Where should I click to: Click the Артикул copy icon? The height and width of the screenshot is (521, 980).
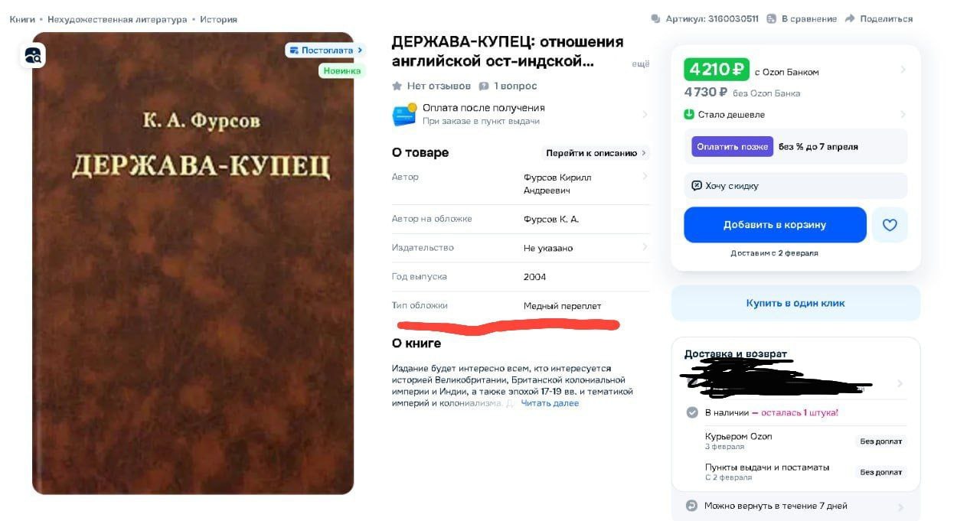click(655, 18)
